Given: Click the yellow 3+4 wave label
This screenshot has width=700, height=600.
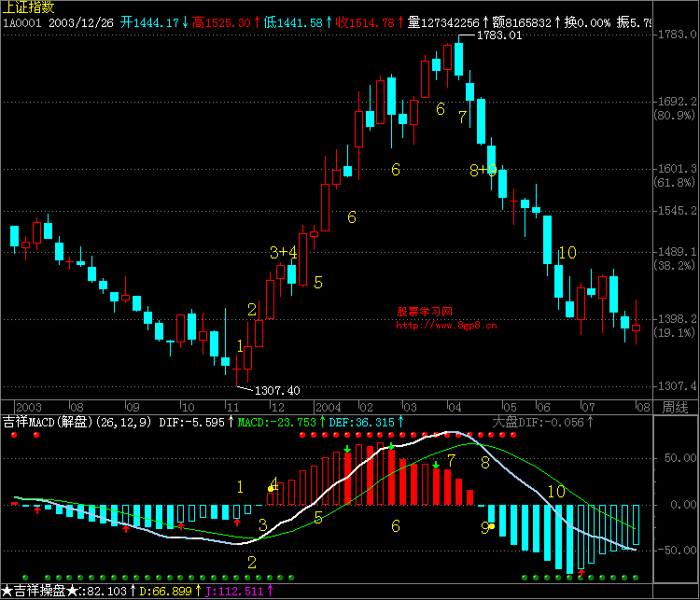Looking at the screenshot, I should point(283,252).
